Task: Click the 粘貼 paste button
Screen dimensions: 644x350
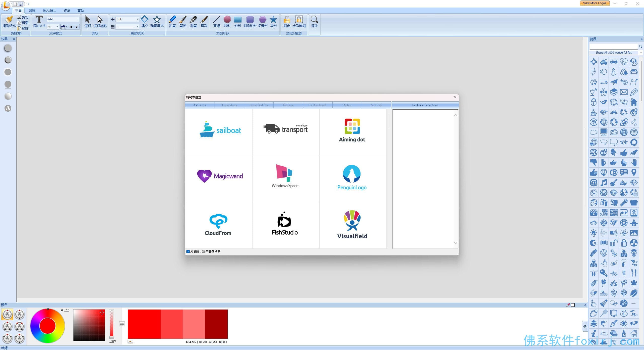Action: click(23, 28)
